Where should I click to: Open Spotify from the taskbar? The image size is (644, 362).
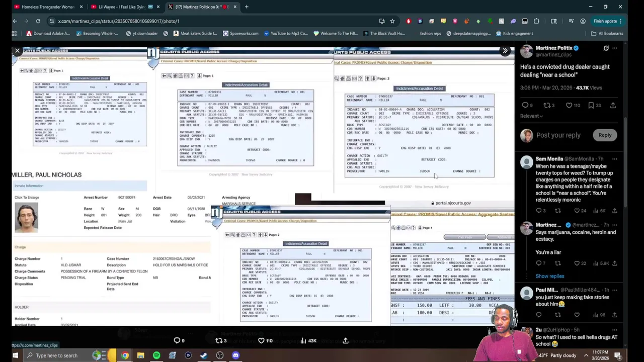[x=156, y=355]
